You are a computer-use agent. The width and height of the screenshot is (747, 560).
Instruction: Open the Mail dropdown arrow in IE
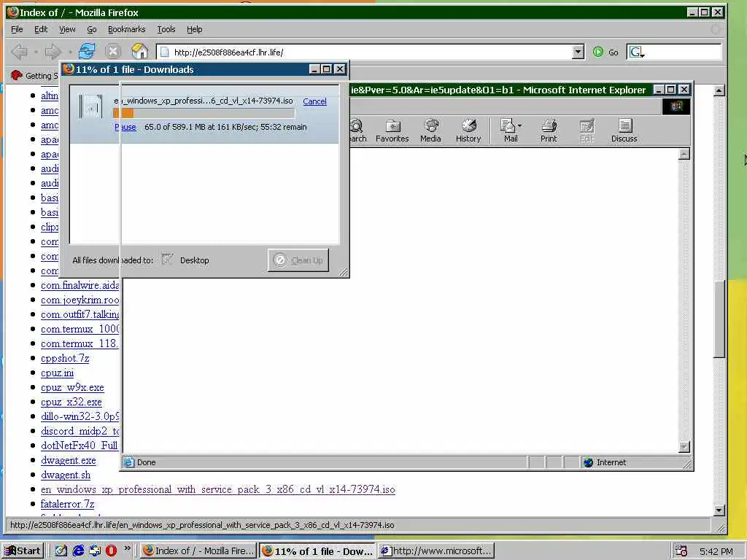coord(519,125)
